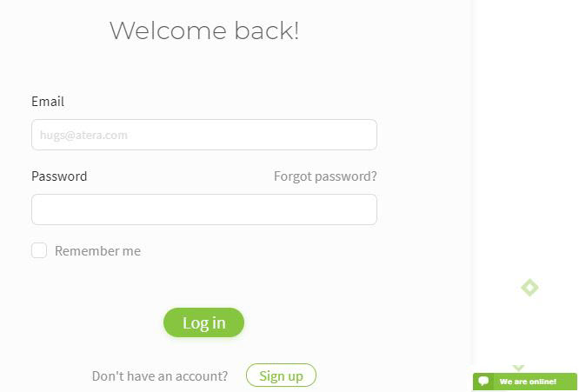This screenshot has height=392, width=579.
Task: Click the Password field label
Action: [59, 176]
